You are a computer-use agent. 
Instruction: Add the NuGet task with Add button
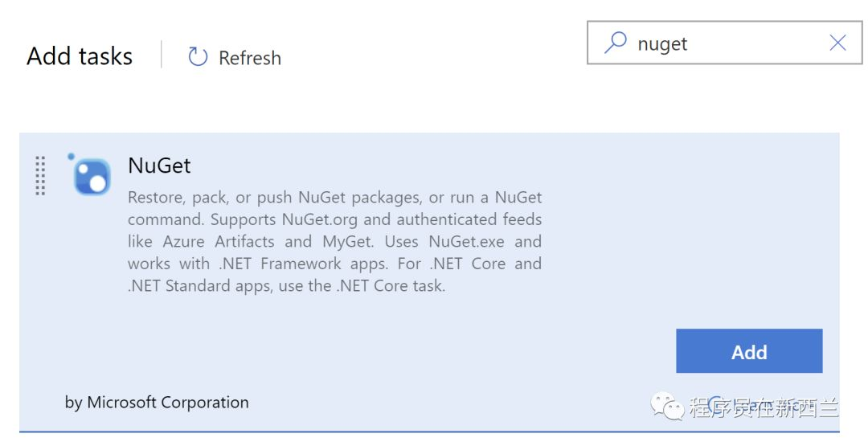point(749,351)
